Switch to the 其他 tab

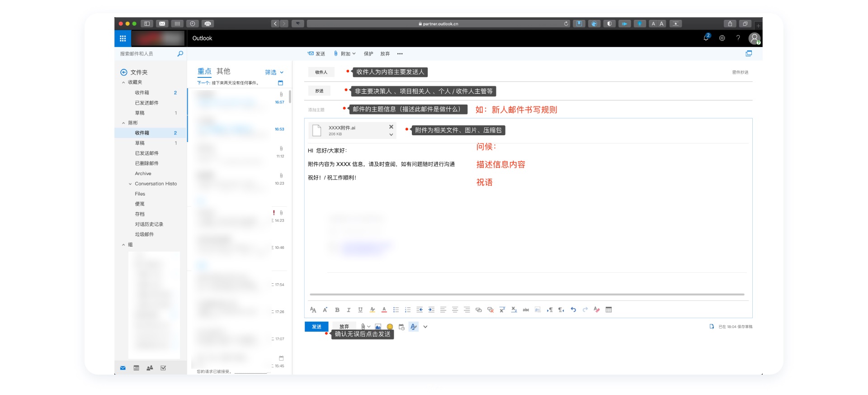(223, 71)
